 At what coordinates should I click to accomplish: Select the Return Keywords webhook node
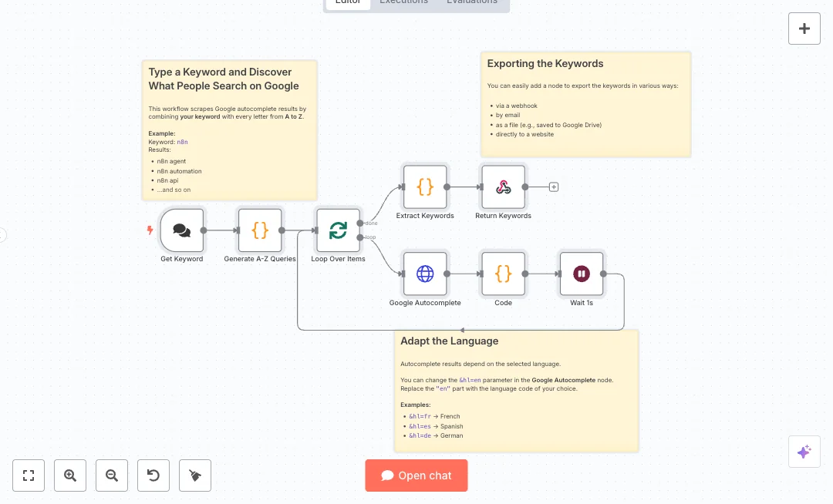(x=503, y=186)
